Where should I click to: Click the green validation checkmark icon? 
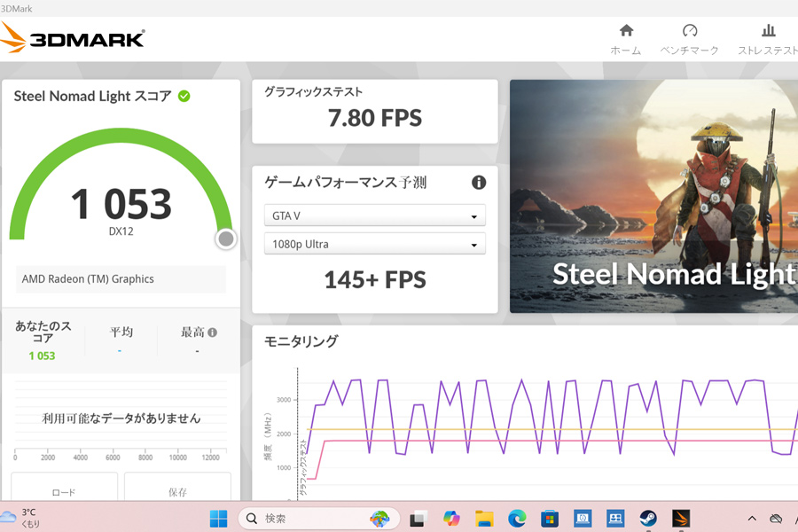(184, 97)
